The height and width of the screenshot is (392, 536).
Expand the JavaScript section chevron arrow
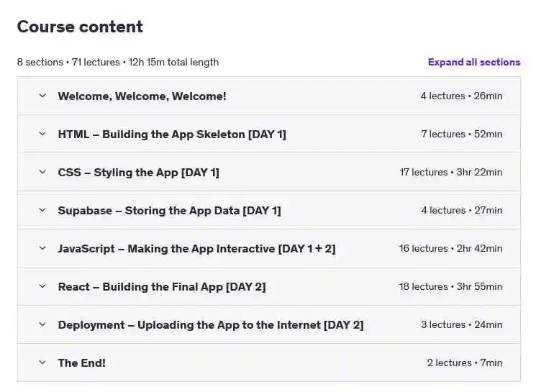pos(42,248)
